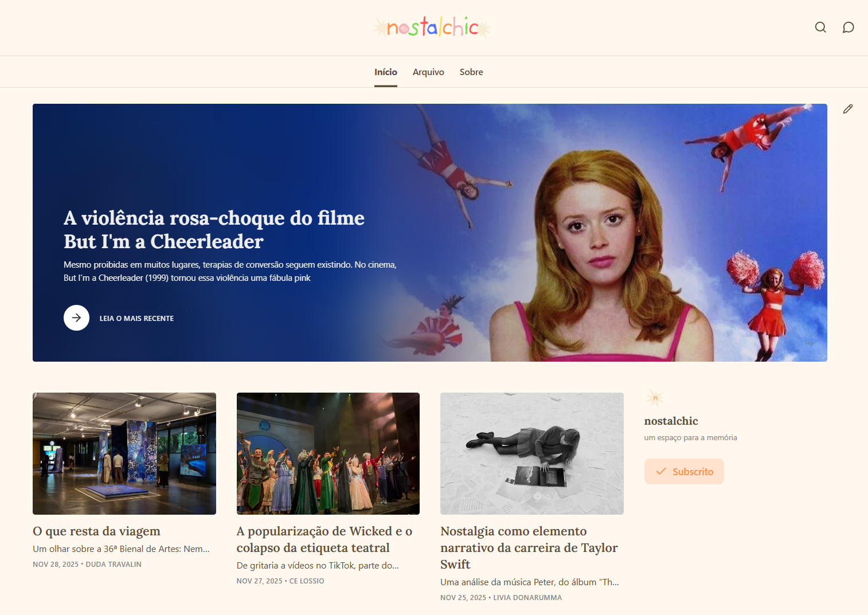Open the Arquivo tab

tap(428, 72)
